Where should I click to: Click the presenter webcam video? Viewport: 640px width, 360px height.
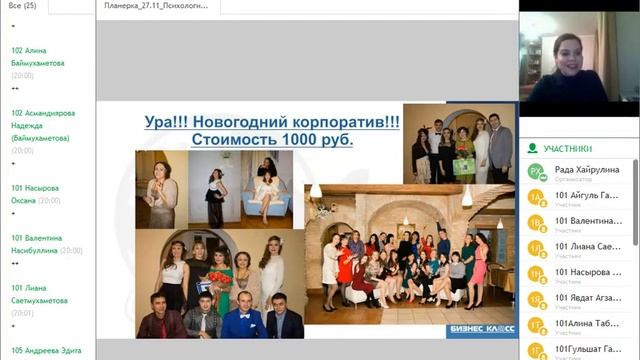(x=579, y=56)
